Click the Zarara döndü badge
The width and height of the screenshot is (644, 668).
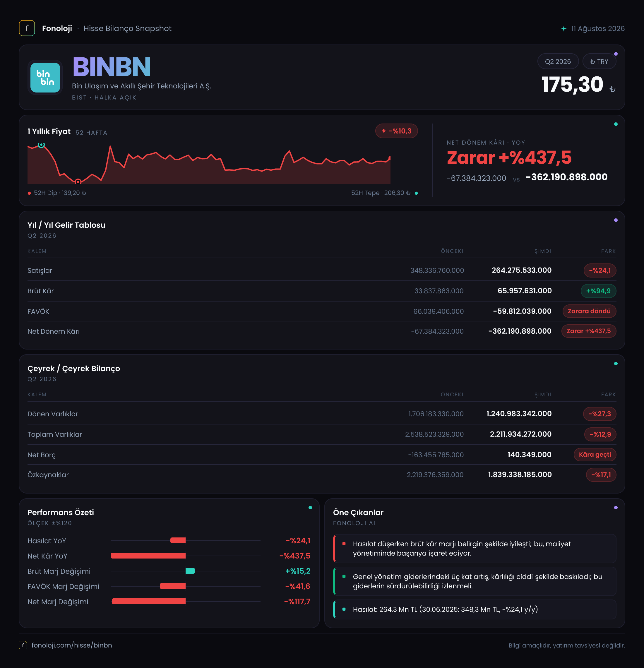pyautogui.click(x=589, y=311)
